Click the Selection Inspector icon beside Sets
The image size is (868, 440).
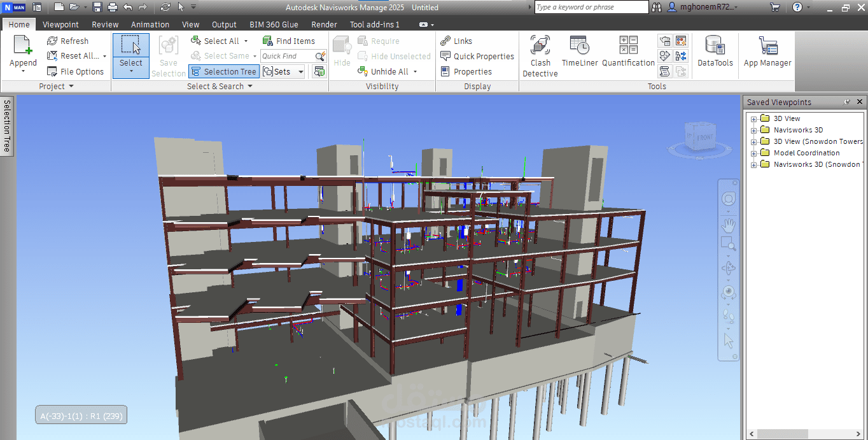click(319, 71)
